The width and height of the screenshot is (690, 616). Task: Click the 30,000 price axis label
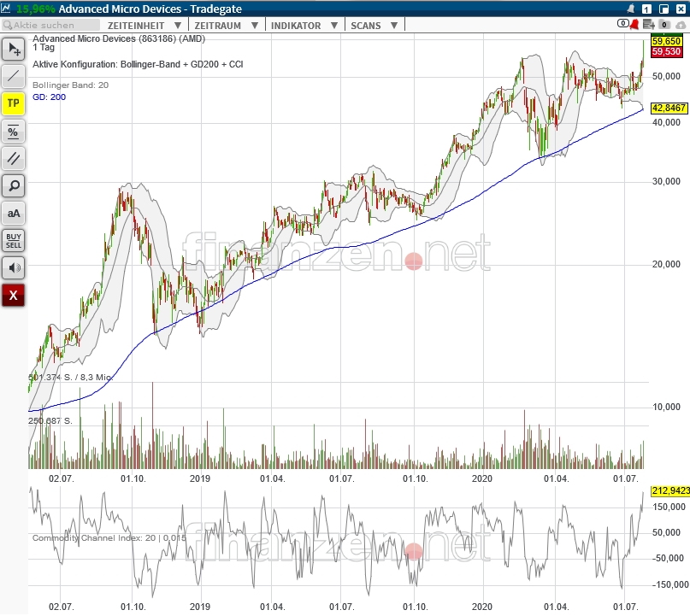pyautogui.click(x=666, y=181)
